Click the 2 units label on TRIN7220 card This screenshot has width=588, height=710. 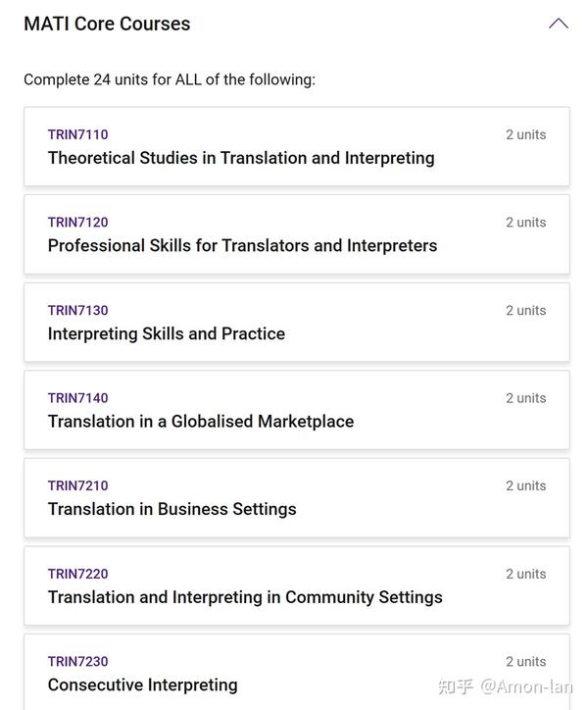[x=525, y=574]
